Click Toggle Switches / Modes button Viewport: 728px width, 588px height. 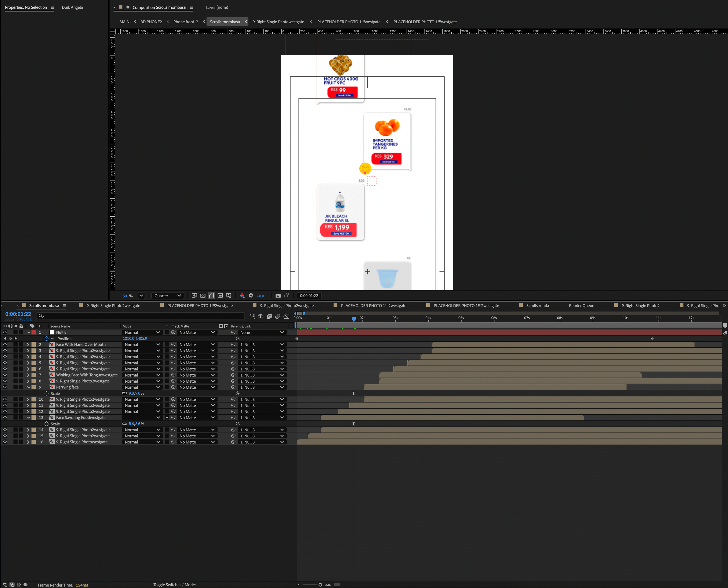click(x=175, y=585)
